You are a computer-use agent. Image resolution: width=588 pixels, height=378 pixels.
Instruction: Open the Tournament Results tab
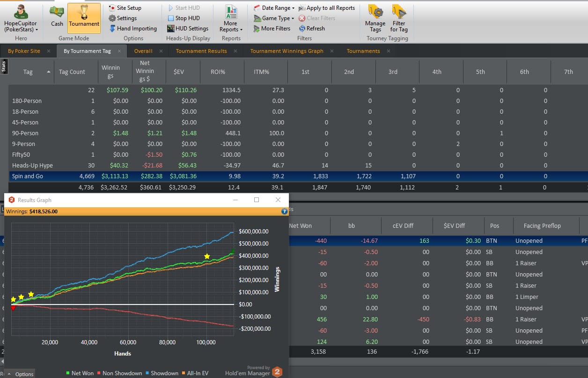click(201, 51)
